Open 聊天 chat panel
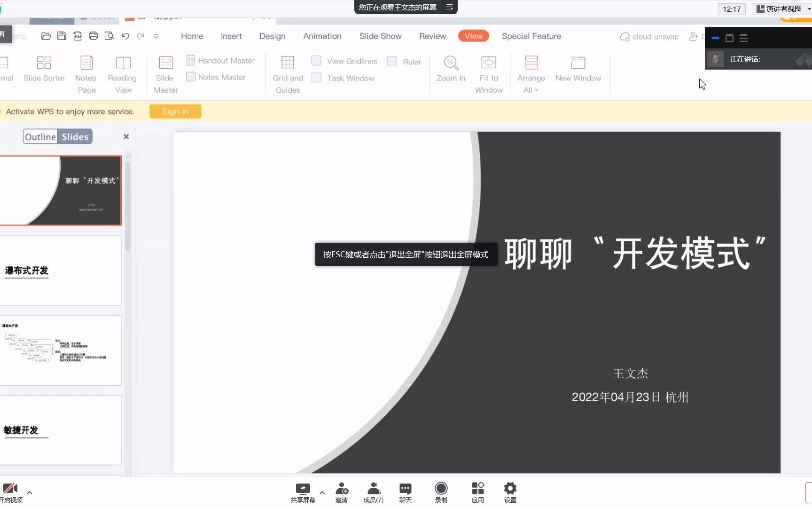Screen dimensions: 812x508 pos(405,492)
